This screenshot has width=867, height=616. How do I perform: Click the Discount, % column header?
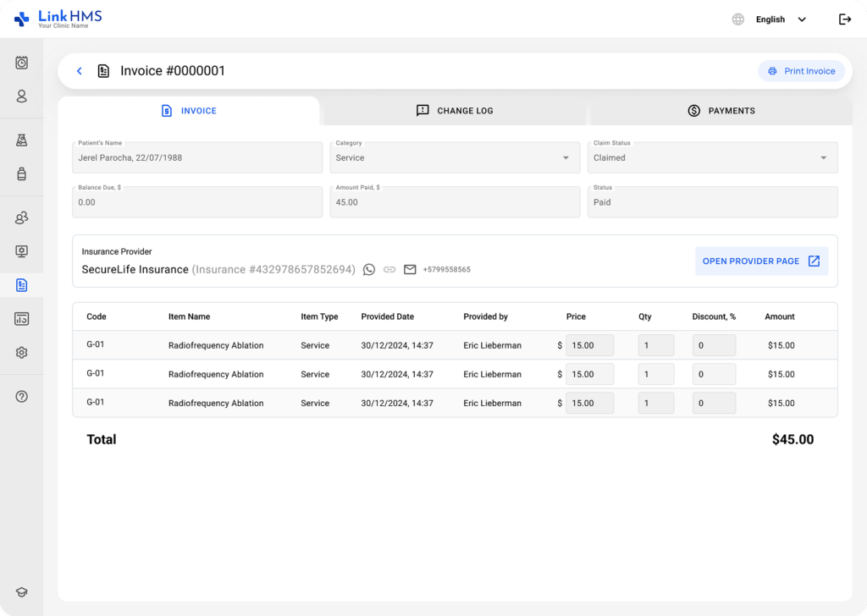tap(714, 316)
